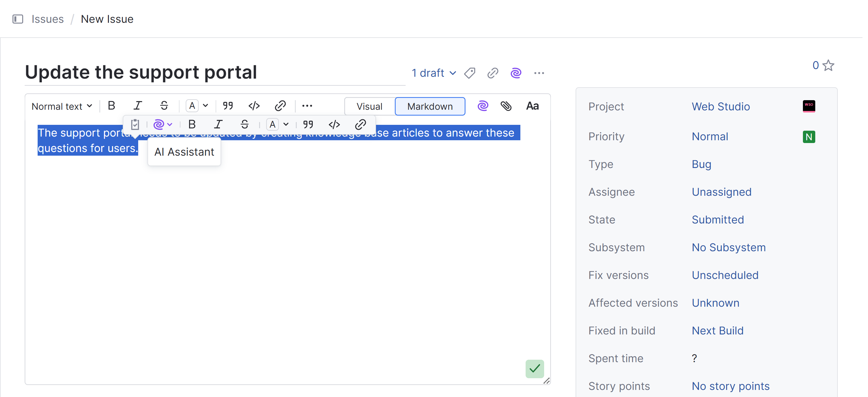Click the checklist clipboard icon in floating toolbar
Viewport: 868px width, 397px height.
click(x=135, y=125)
